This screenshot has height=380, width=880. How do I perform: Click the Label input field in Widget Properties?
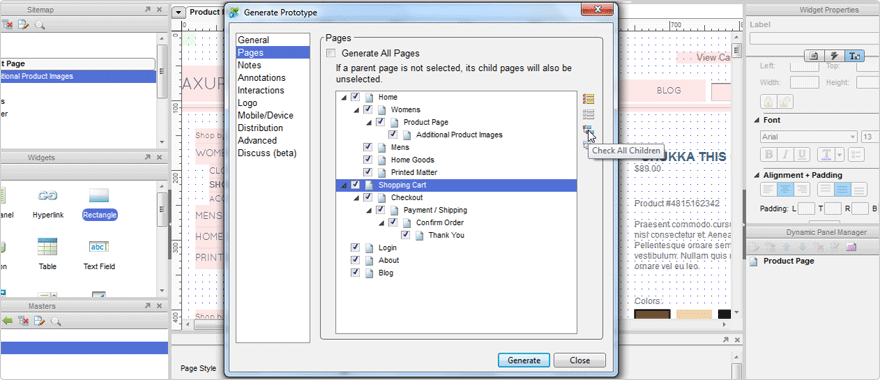point(814,38)
